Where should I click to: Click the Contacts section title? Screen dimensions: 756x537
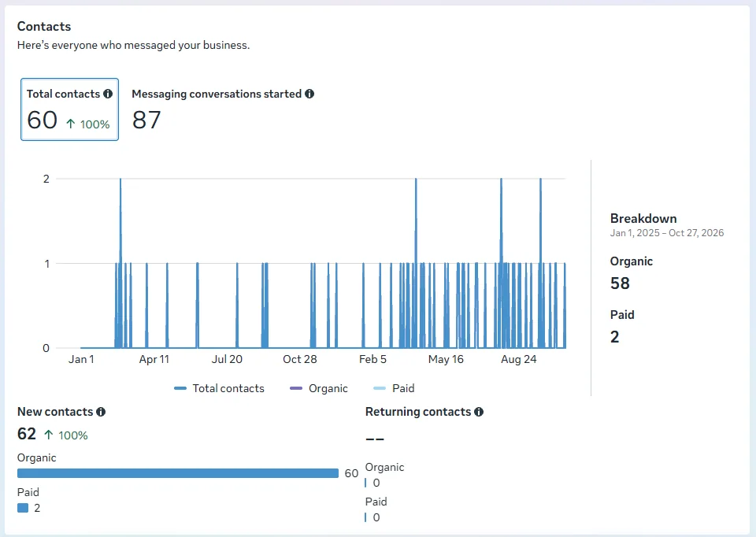click(44, 27)
